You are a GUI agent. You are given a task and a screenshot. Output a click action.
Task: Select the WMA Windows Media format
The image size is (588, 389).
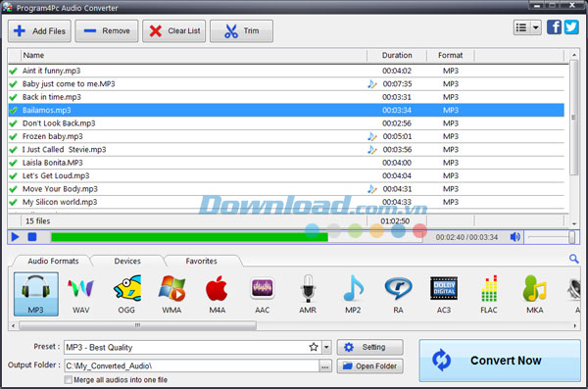tap(171, 294)
